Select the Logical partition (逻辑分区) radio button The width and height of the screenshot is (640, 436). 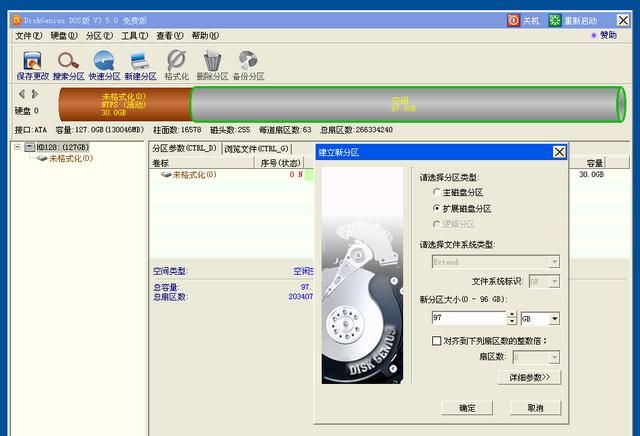tap(436, 224)
